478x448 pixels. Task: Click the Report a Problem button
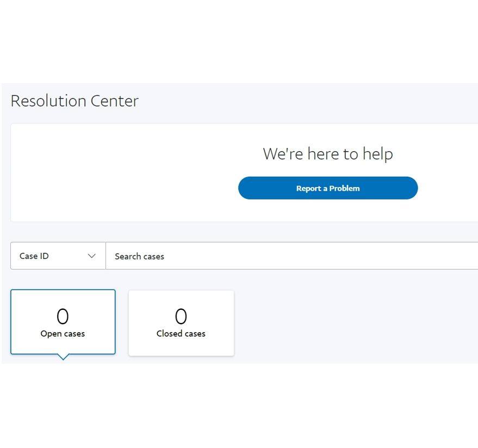(x=328, y=188)
